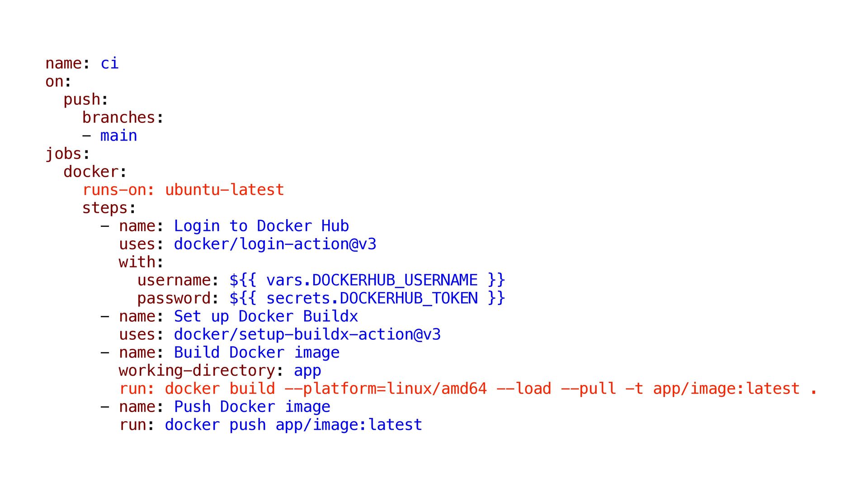Click the 'Login to Docker Hub' step name
Viewport: 868px width, 488px height.
pos(261,226)
